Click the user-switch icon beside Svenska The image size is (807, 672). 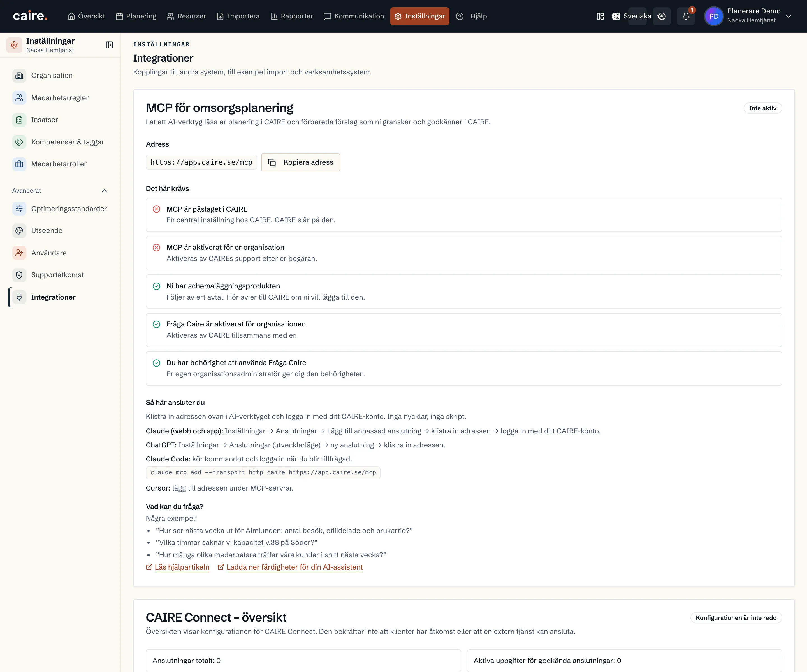click(661, 16)
